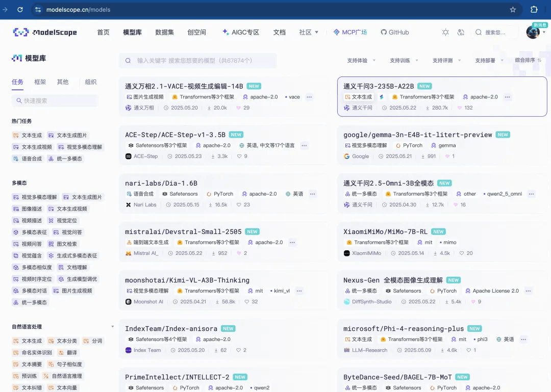Show more tags on Dia-1.6B card
This screenshot has height=392, width=551.
point(312,194)
